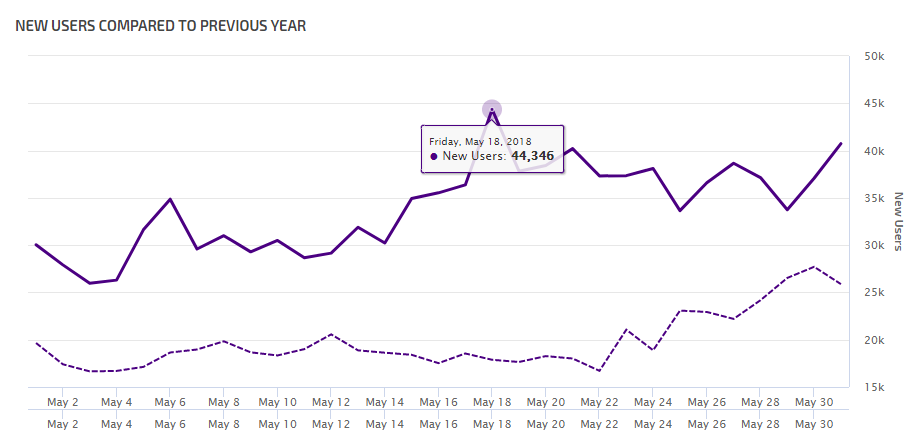Click the May 2 label in upper x-axis row

tap(63, 403)
